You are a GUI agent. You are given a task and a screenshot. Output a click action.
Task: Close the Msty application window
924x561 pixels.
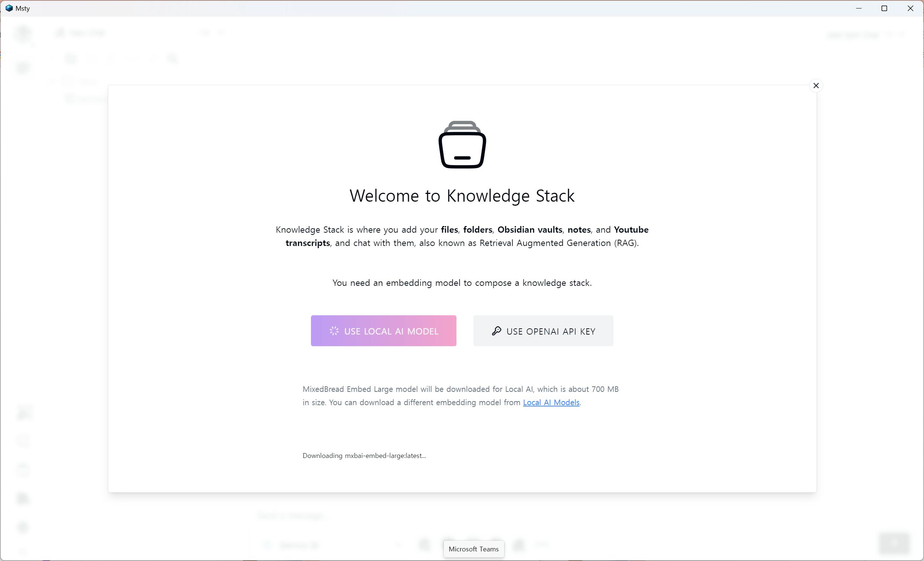(910, 8)
